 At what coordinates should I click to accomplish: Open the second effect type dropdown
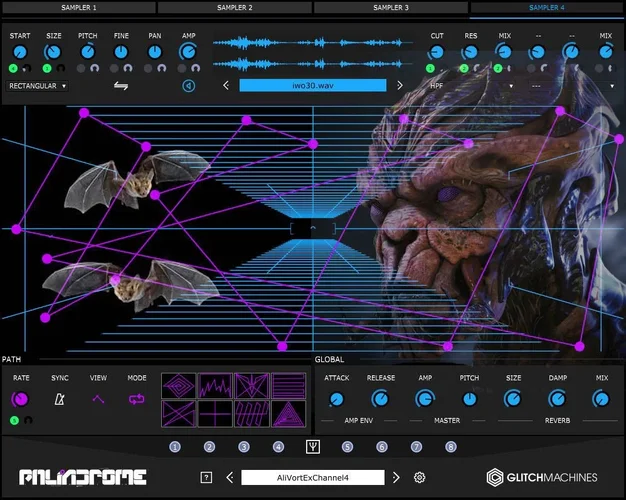click(x=572, y=85)
